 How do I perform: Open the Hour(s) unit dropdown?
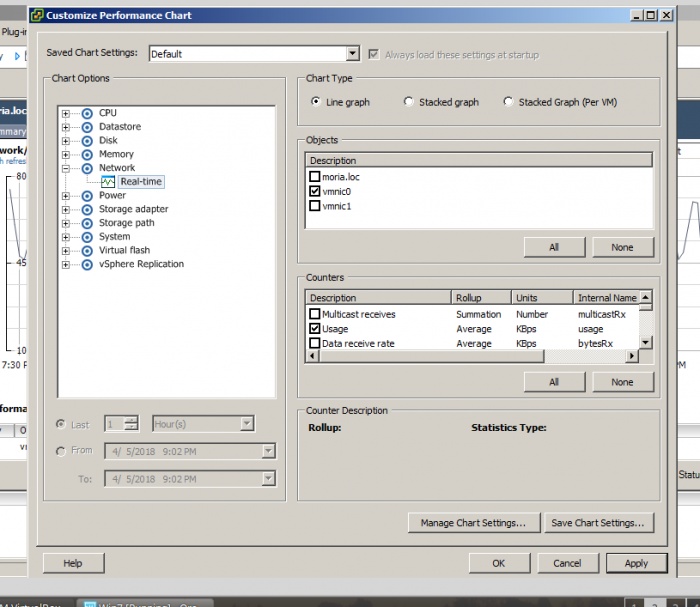click(x=246, y=424)
